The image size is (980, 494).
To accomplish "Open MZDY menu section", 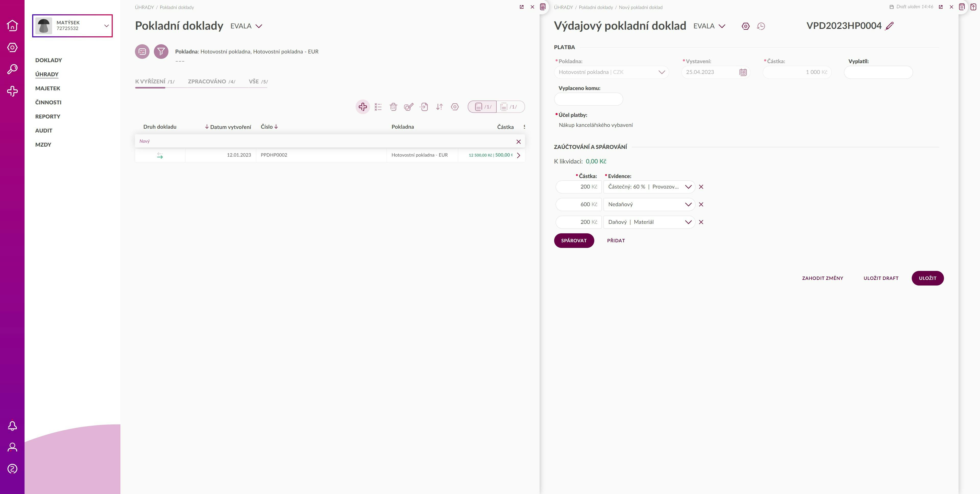I will point(43,145).
